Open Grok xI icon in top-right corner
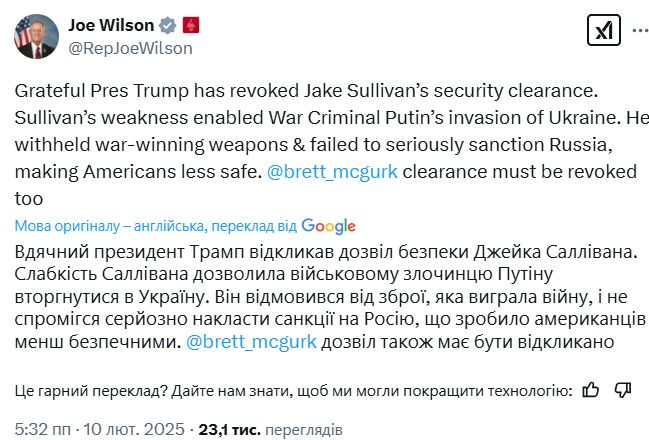This screenshot has height=440, width=649. click(605, 32)
